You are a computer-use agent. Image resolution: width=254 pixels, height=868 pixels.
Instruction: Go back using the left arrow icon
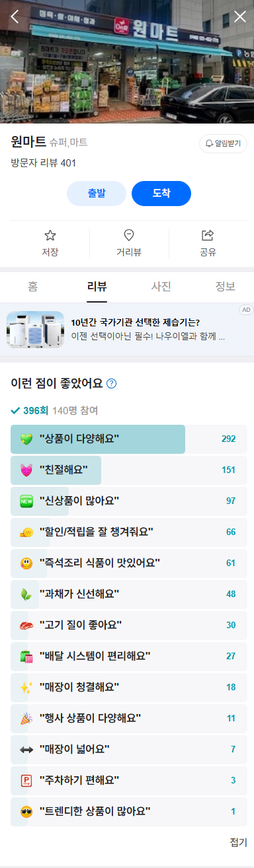[15, 17]
